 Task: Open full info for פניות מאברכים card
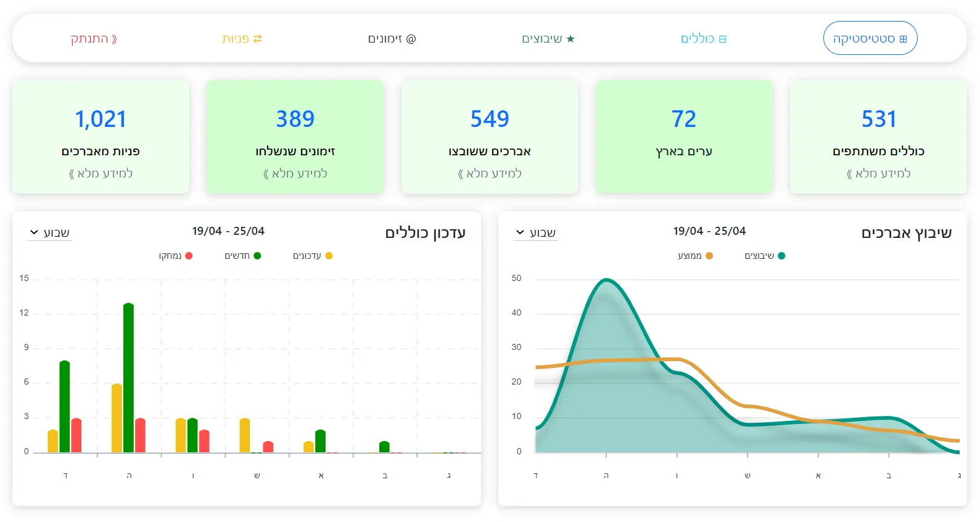(101, 173)
